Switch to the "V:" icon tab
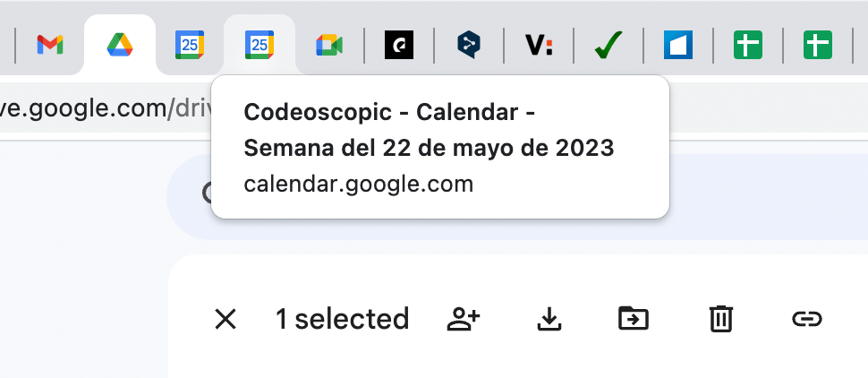The height and width of the screenshot is (378, 868). [x=539, y=44]
